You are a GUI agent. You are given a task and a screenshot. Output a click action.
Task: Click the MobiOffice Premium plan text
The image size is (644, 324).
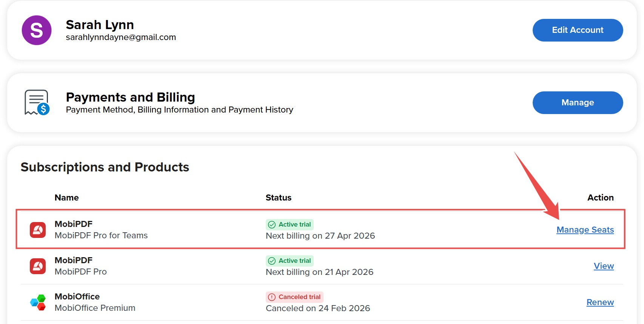coord(95,308)
